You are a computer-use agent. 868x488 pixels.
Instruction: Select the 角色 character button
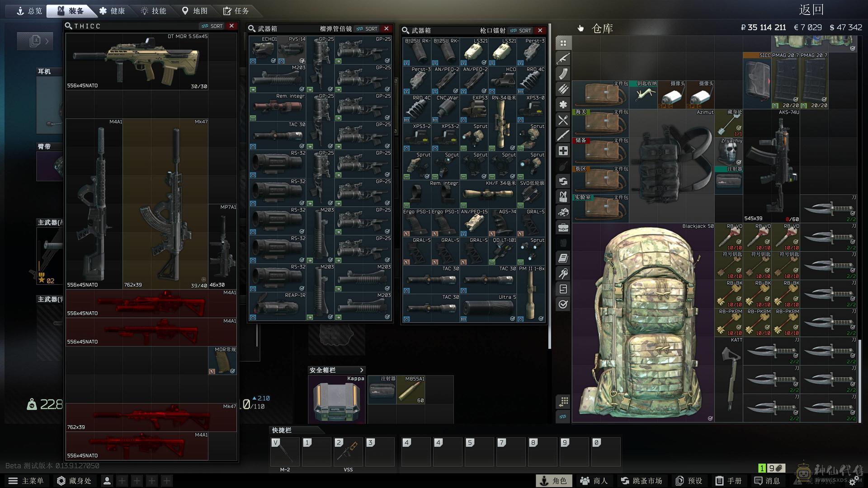point(554,481)
